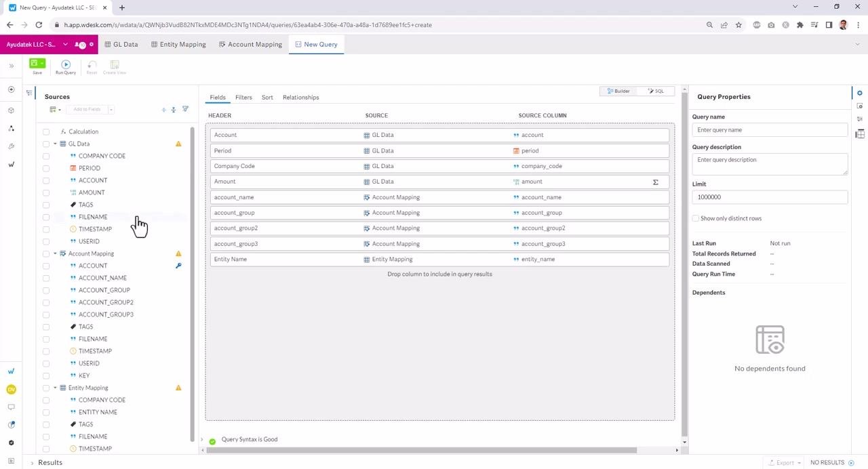
Task: Check the AMOUNT column checkbox
Action: [46, 192]
